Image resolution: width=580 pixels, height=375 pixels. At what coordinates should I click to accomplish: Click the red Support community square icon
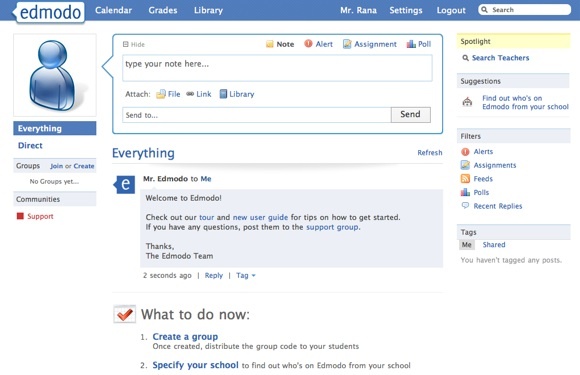point(20,216)
